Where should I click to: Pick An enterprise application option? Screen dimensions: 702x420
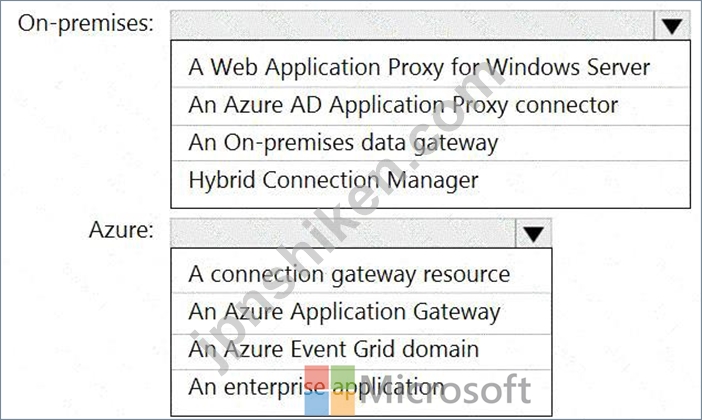click(x=361, y=387)
